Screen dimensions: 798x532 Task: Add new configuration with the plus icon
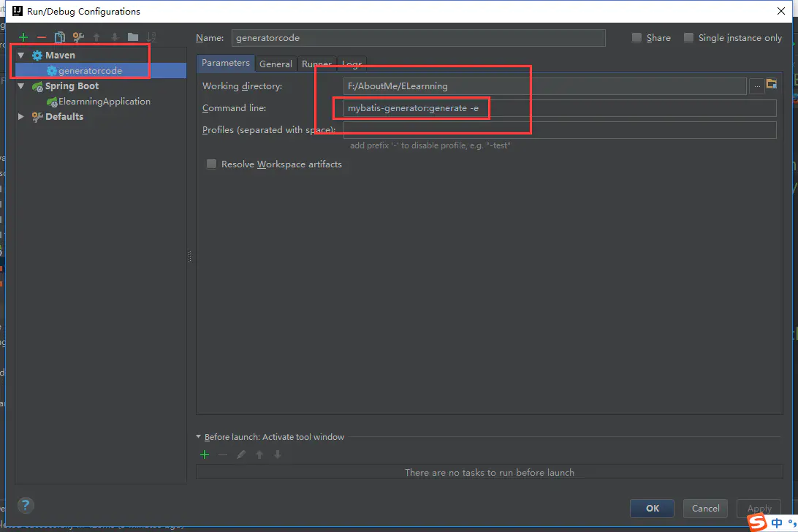(23, 37)
